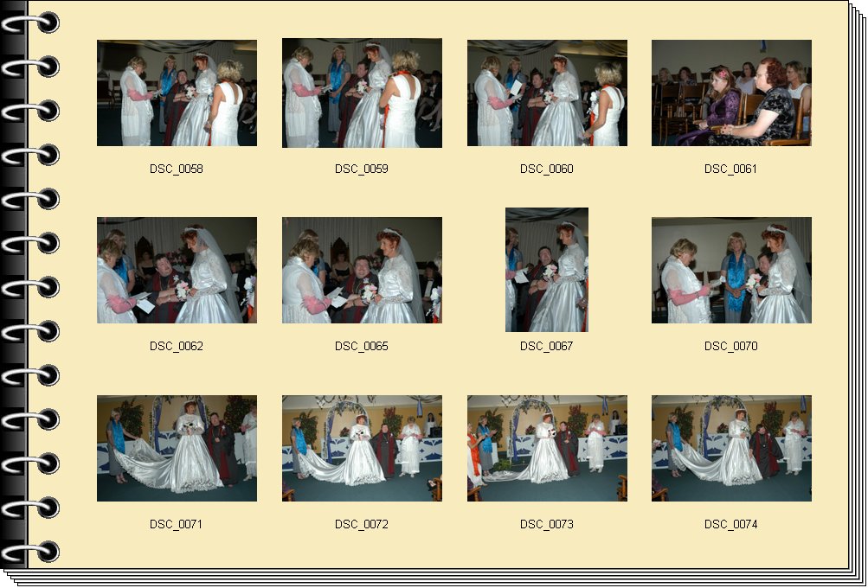This screenshot has height=588, width=868.
Task: Open the DSC_0073 photo thumbnail
Action: (547, 448)
